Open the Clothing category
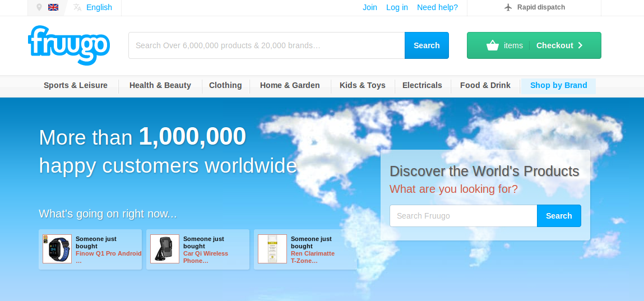Image resolution: width=644 pixels, height=301 pixels. 225,85
